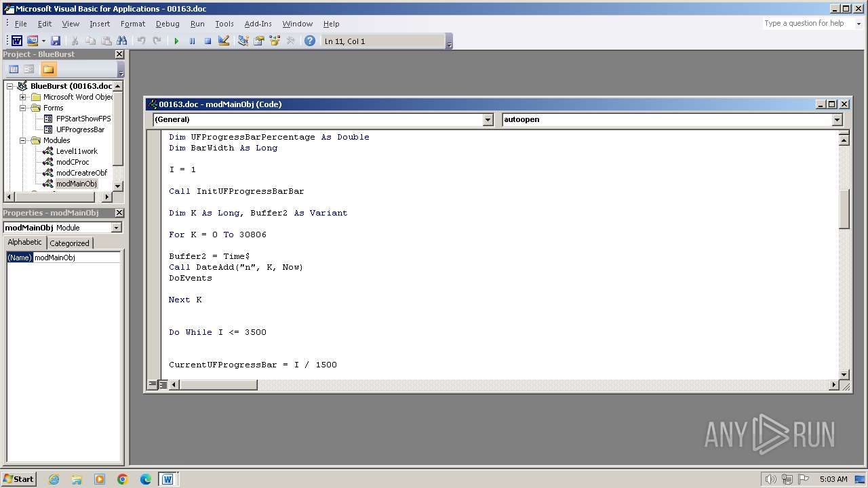The height and width of the screenshot is (488, 868).
Task: Switch to Procedure View button in code window
Action: click(x=153, y=385)
